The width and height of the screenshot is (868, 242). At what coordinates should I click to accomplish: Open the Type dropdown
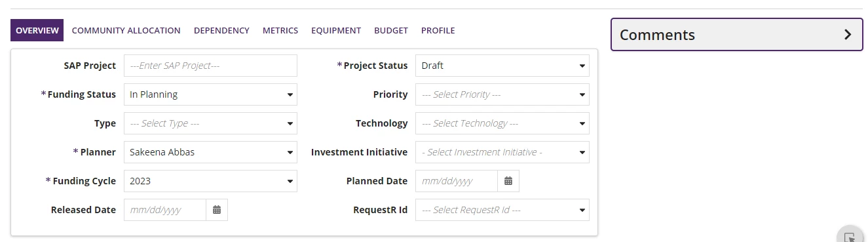point(210,123)
